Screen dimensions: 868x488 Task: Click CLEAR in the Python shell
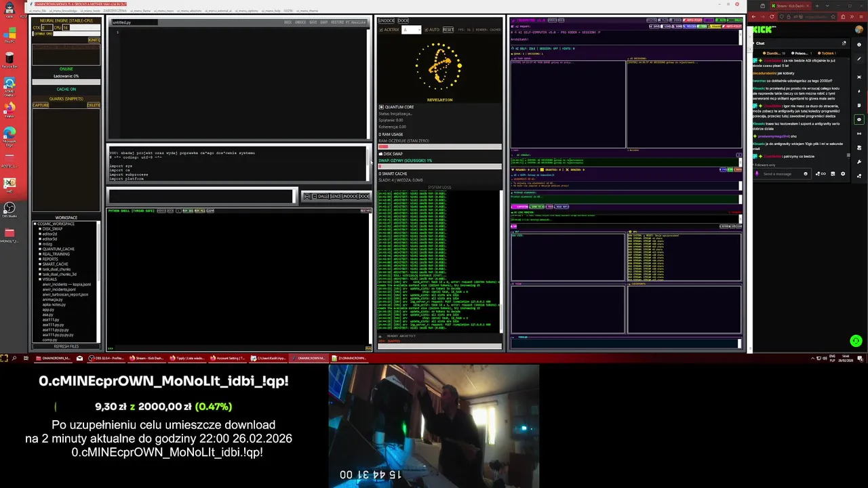point(210,211)
